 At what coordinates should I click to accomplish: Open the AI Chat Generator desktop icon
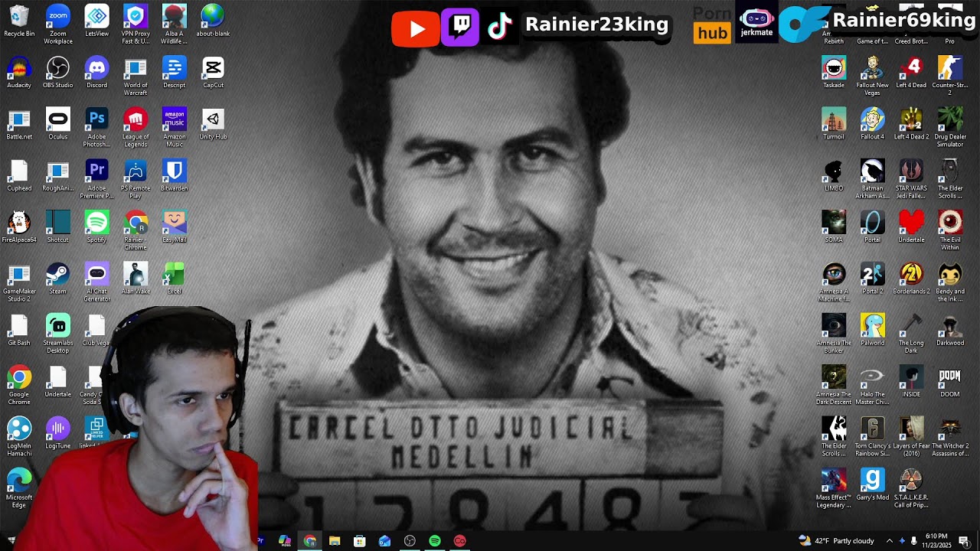click(x=96, y=282)
